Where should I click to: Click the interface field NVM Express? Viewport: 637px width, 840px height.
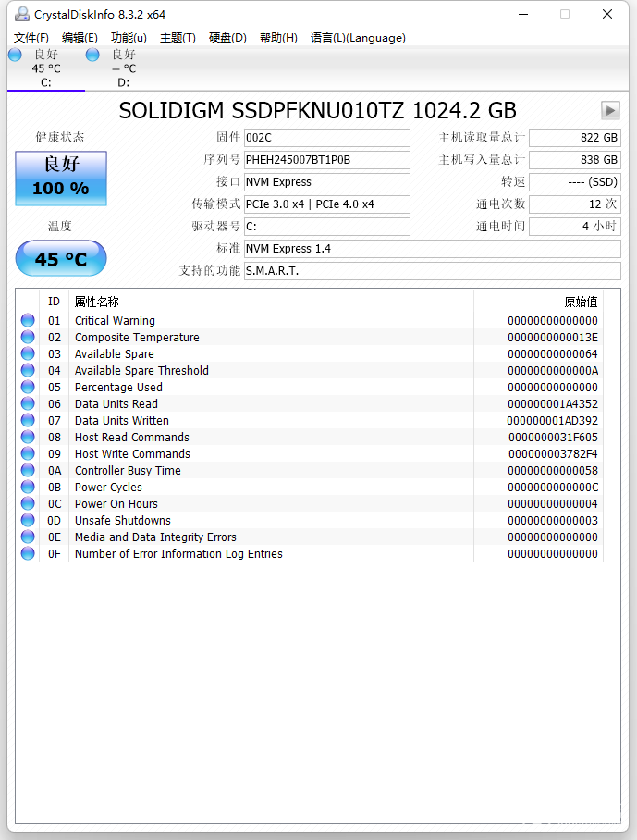click(327, 182)
